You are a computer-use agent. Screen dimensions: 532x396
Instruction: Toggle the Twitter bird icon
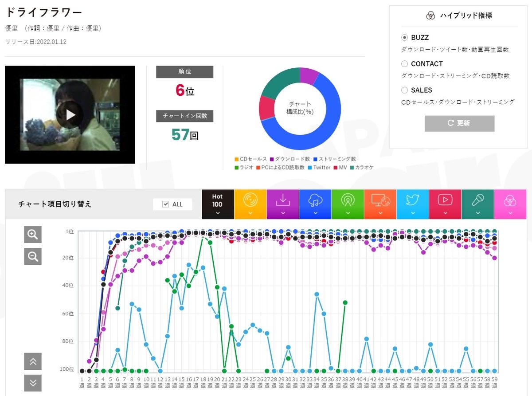coord(413,201)
